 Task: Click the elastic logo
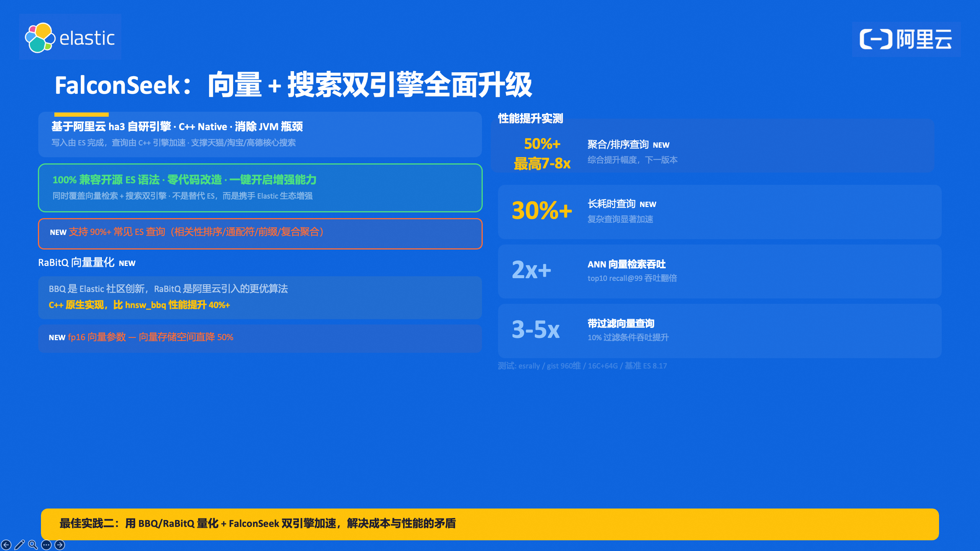[70, 37]
